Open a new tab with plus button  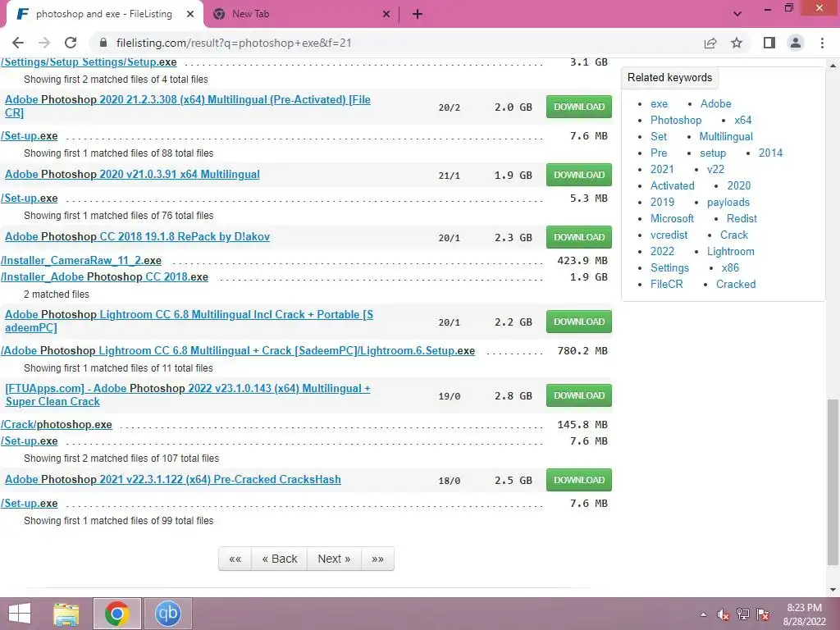pos(418,15)
